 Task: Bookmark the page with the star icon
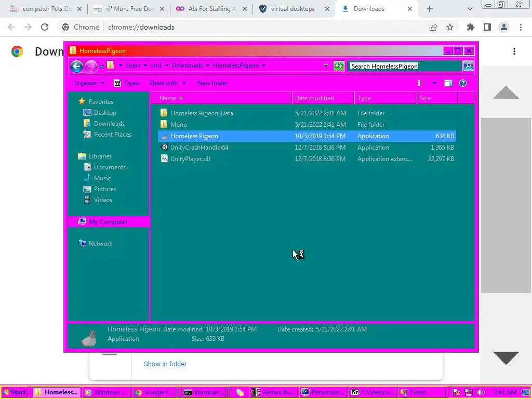450,27
